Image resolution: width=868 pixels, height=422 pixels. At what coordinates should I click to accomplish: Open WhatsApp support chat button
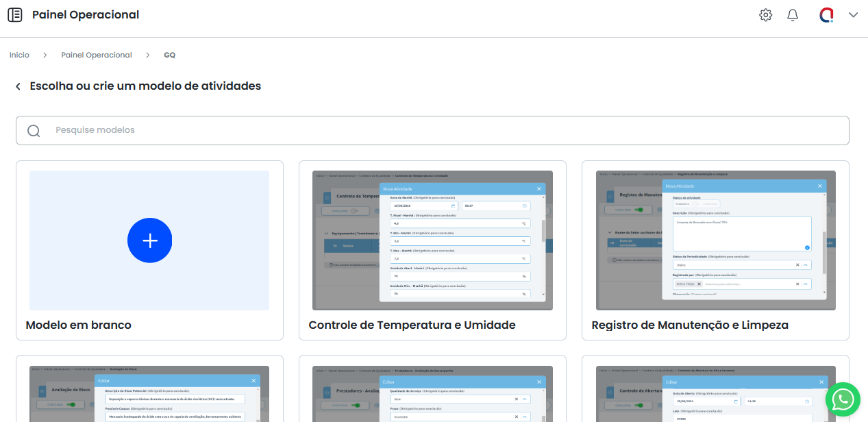pyautogui.click(x=842, y=399)
